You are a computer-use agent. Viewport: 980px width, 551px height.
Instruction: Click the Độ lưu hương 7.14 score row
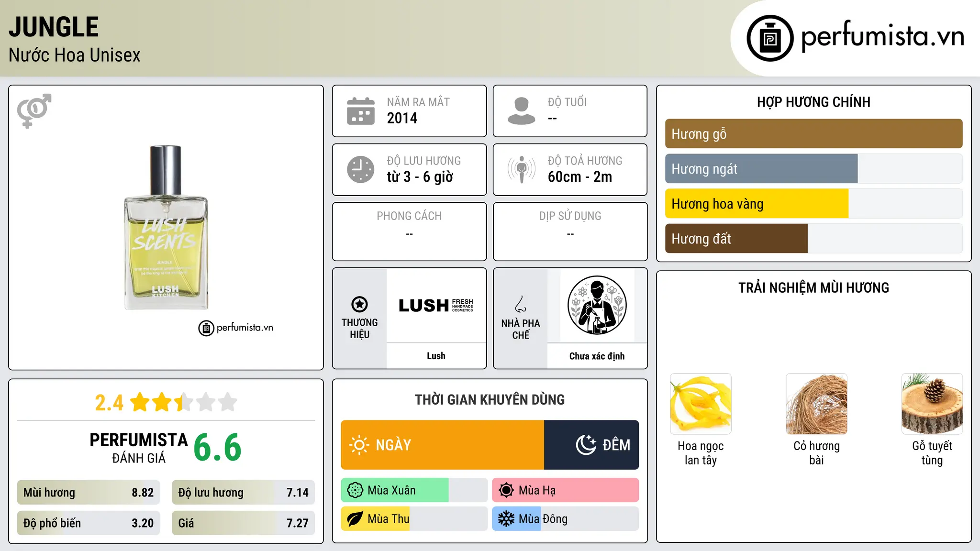click(x=243, y=492)
